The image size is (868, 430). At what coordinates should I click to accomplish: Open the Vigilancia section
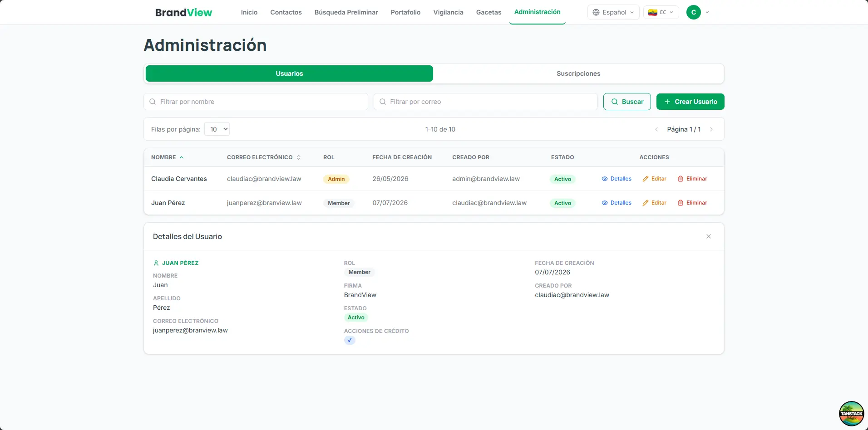[x=449, y=12]
